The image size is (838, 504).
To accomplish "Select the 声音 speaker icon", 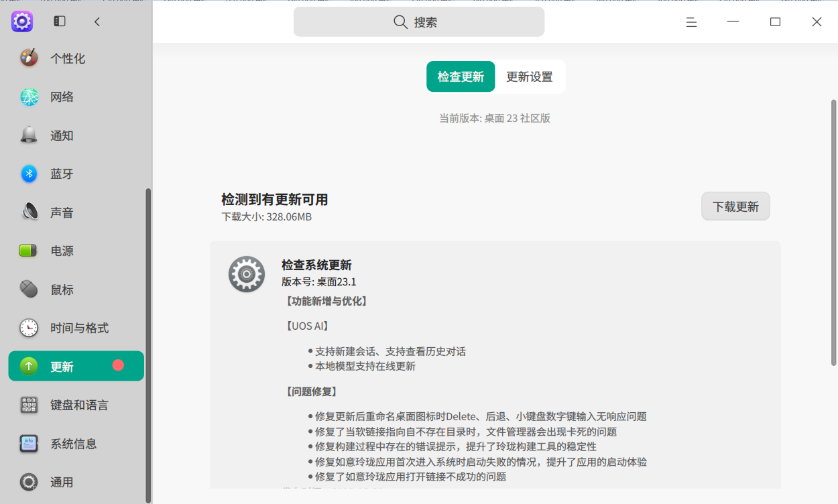I will tap(29, 212).
